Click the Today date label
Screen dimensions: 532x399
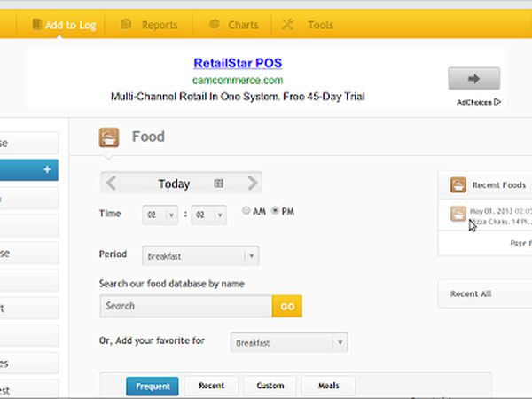(x=174, y=184)
